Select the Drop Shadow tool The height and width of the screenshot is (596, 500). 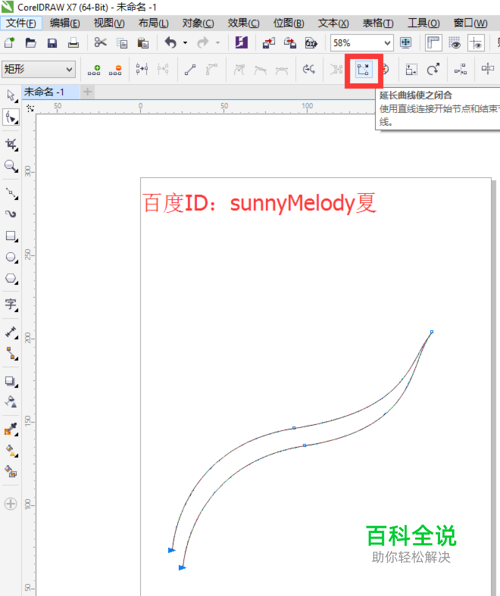click(11, 381)
